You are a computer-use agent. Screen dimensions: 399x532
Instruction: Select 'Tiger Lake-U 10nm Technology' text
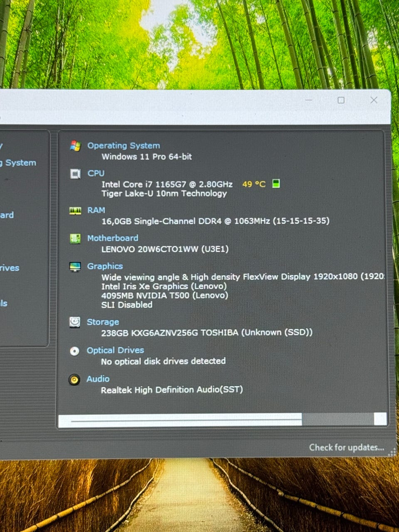164,193
